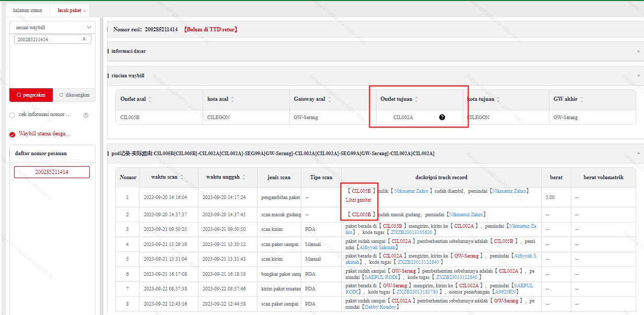Image resolution: width=644 pixels, height=315 pixels.
Task: Click the Belum di TTD\retur status label
Action: [210, 30]
